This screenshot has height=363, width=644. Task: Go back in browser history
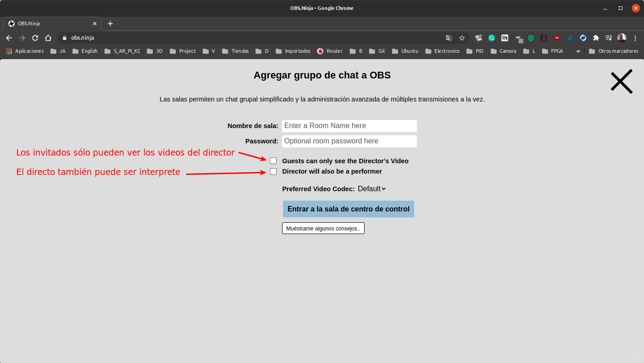pyautogui.click(x=9, y=38)
